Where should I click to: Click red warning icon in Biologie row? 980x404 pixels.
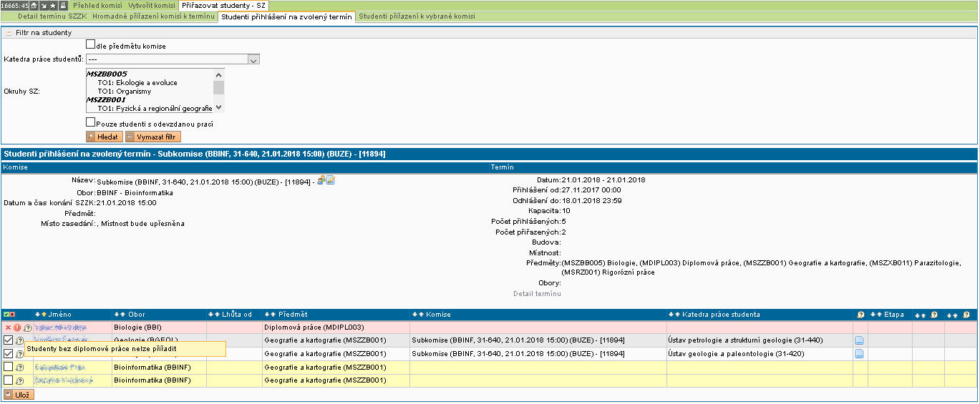17,327
